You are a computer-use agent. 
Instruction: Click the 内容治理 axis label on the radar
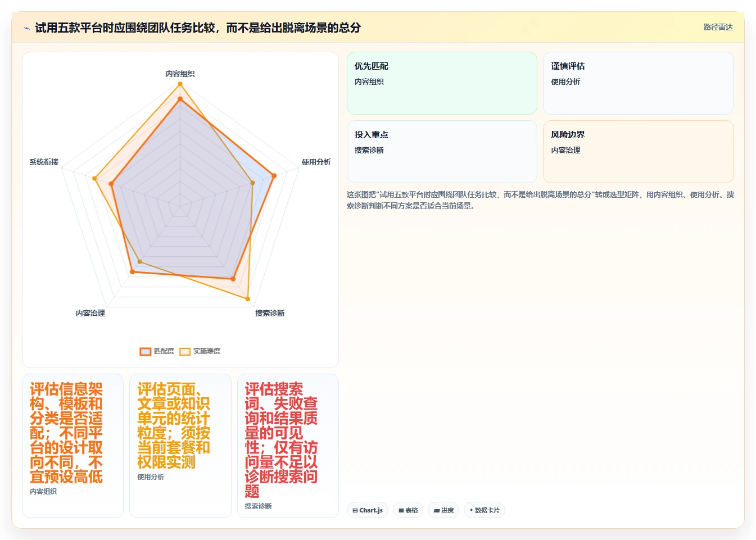(x=90, y=313)
